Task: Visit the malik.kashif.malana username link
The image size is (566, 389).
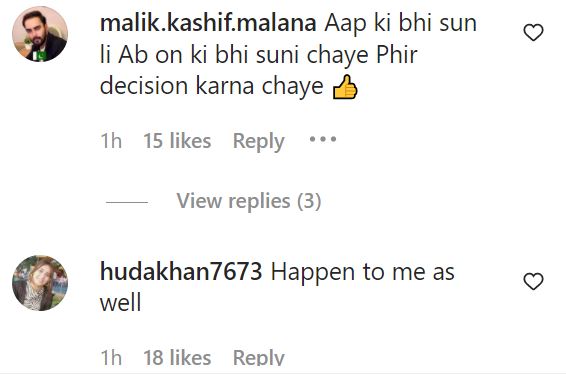Action: coord(208,23)
